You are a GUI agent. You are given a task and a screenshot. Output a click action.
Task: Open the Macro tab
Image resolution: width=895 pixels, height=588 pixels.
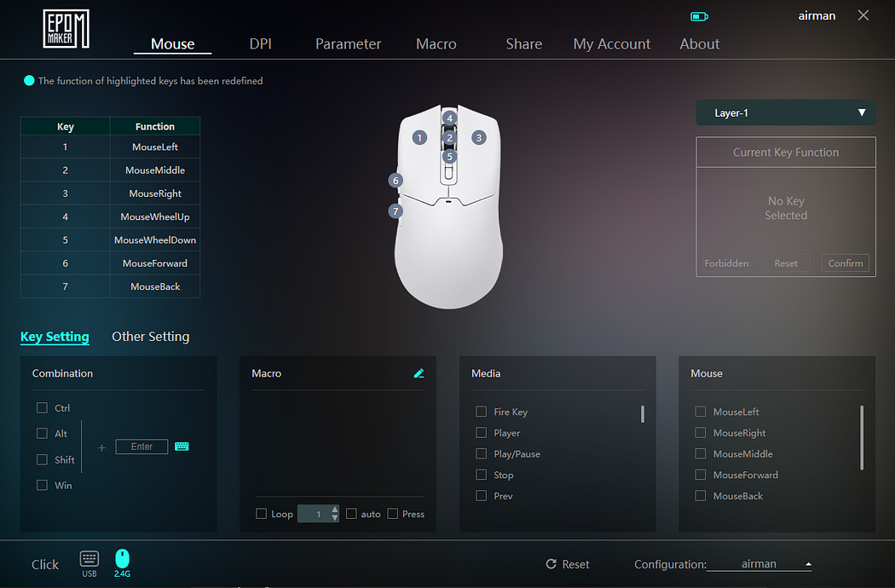coord(436,44)
